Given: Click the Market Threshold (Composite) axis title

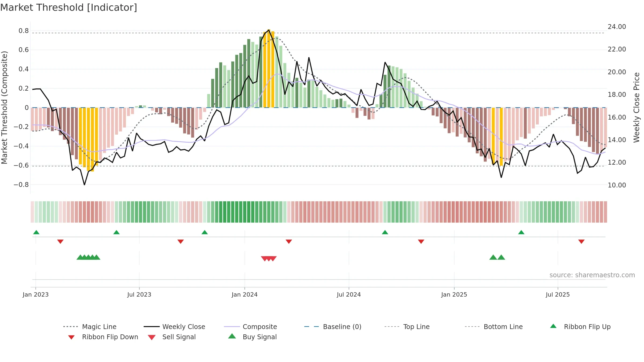Looking at the screenshot, I should (4, 108).
